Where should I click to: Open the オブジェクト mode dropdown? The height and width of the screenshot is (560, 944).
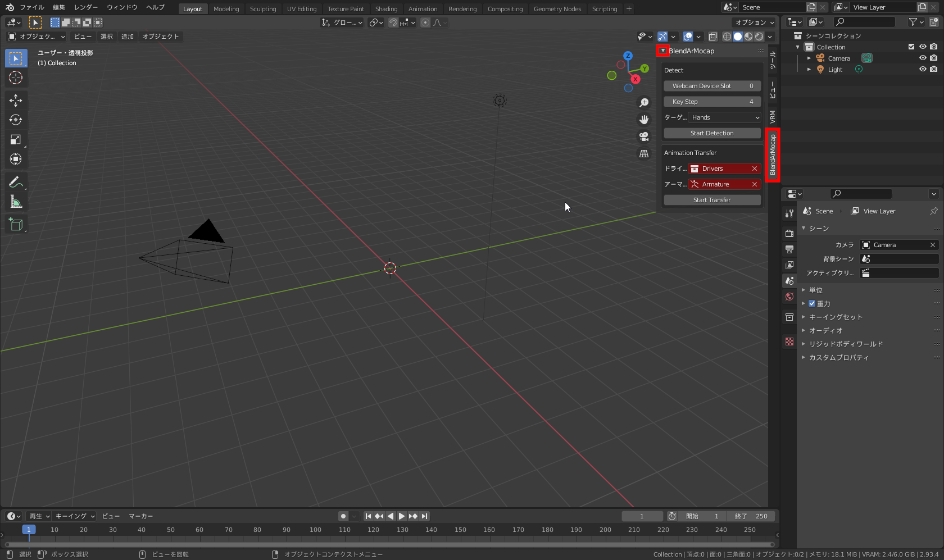(36, 37)
